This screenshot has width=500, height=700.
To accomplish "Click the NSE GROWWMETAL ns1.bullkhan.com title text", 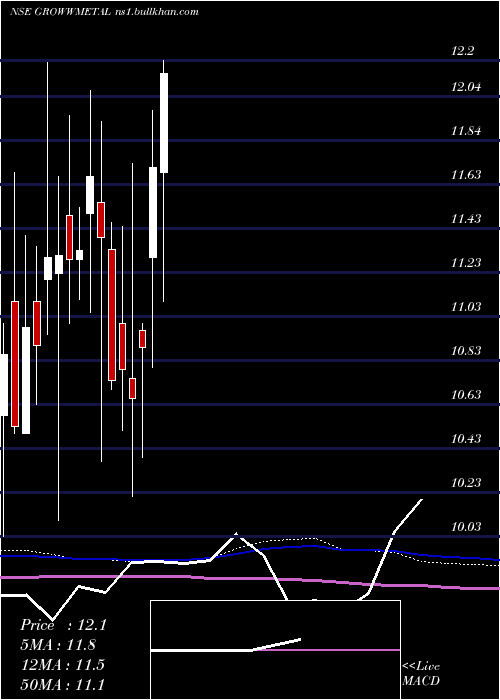I will click(104, 12).
